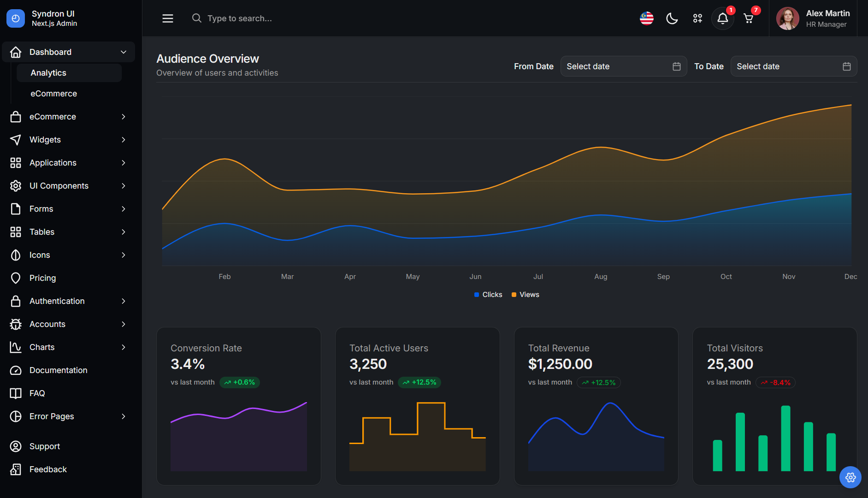Click the Support user icon
Image resolution: width=868 pixels, height=498 pixels.
point(16,446)
